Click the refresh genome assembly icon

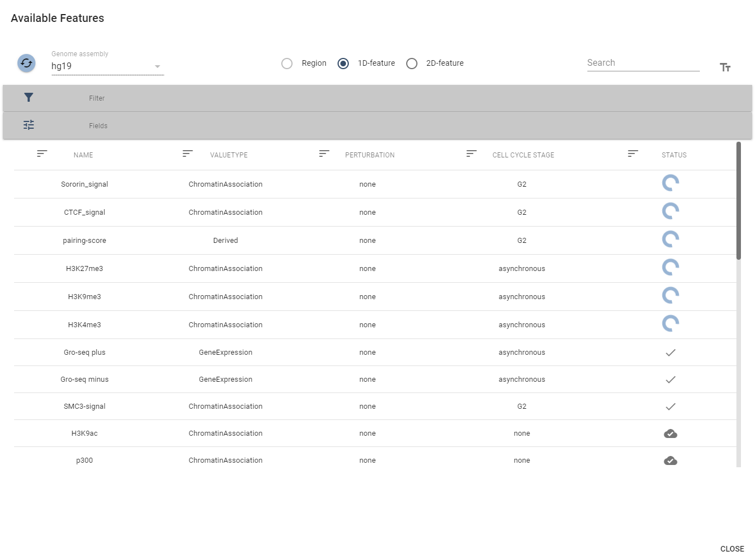pyautogui.click(x=26, y=64)
